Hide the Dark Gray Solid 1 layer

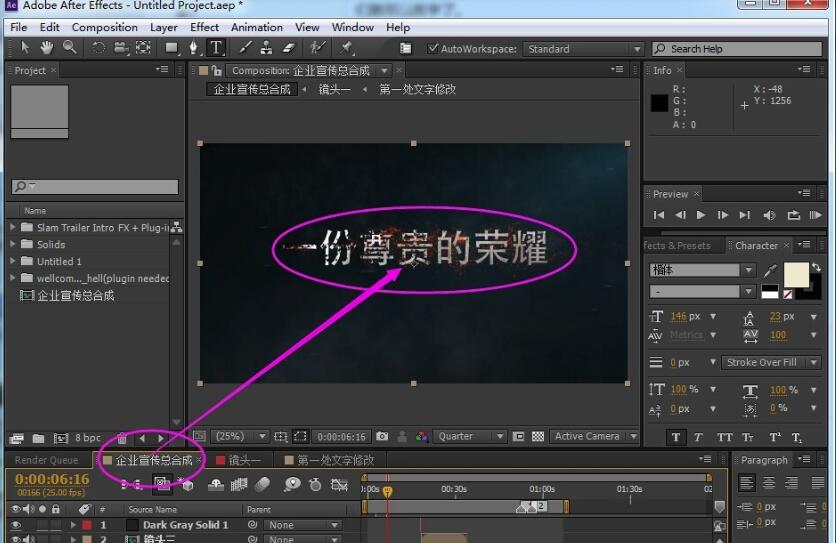pos(15,525)
